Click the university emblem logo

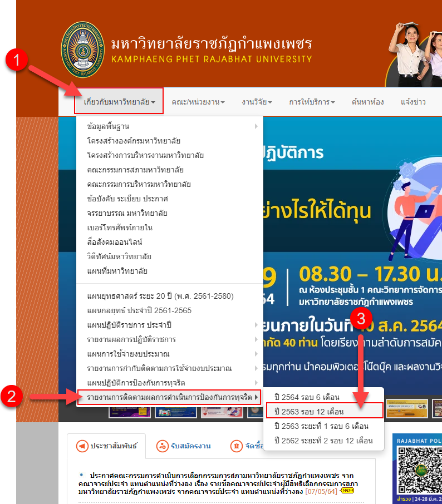pyautogui.click(x=83, y=50)
